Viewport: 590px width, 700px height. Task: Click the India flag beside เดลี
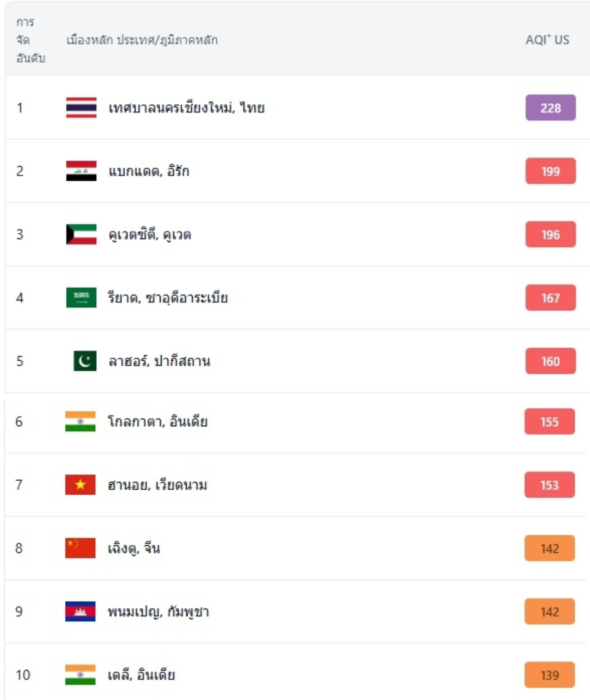point(81,675)
